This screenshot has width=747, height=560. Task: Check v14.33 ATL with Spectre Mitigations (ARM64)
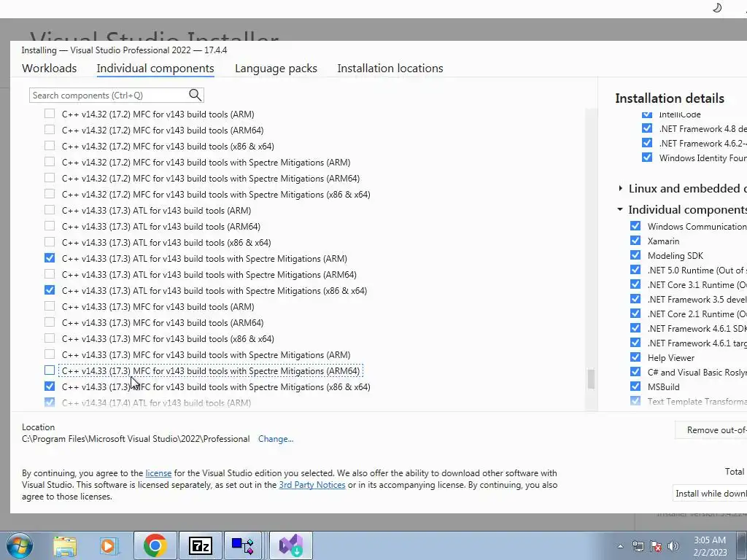point(50,274)
